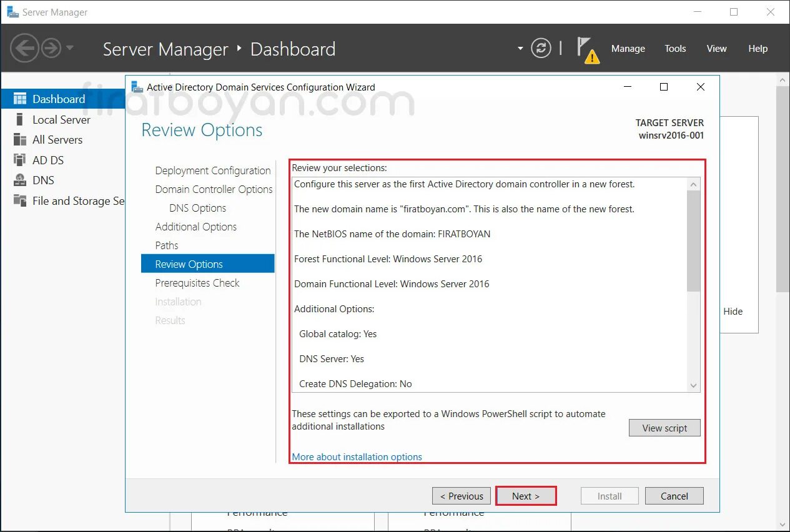Click the Create DNS Delegation: No line
The image size is (790, 532).
tap(355, 384)
